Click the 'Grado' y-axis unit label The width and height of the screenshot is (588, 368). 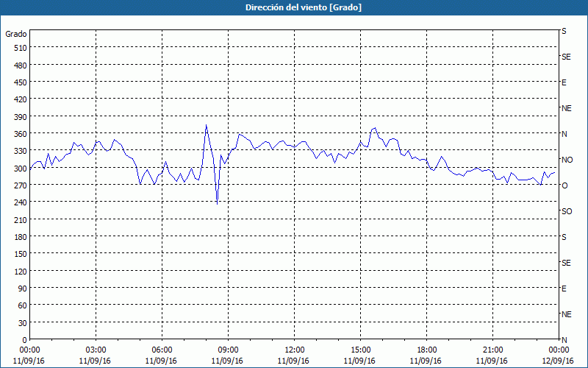[x=16, y=34]
